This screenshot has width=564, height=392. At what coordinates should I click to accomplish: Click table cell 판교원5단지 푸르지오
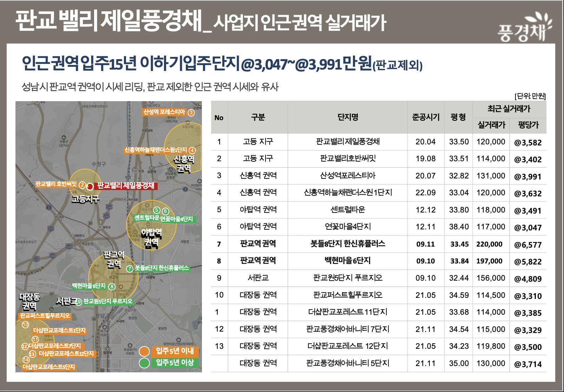(x=348, y=277)
